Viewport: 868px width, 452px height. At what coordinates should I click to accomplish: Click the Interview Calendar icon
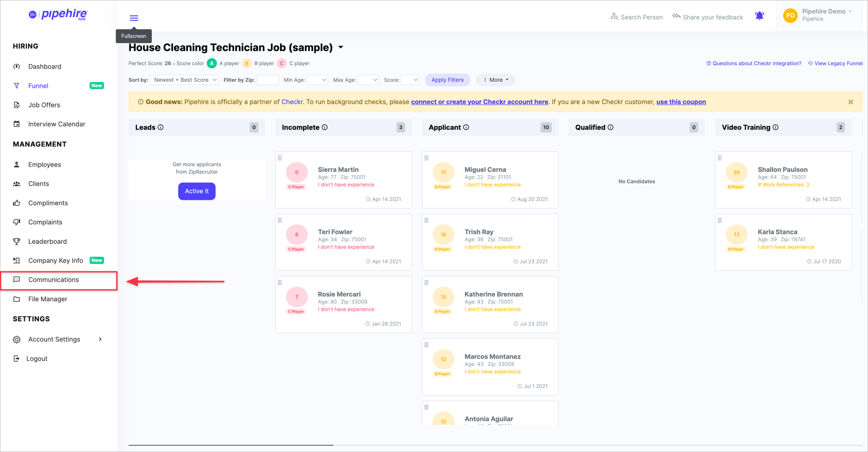[17, 124]
